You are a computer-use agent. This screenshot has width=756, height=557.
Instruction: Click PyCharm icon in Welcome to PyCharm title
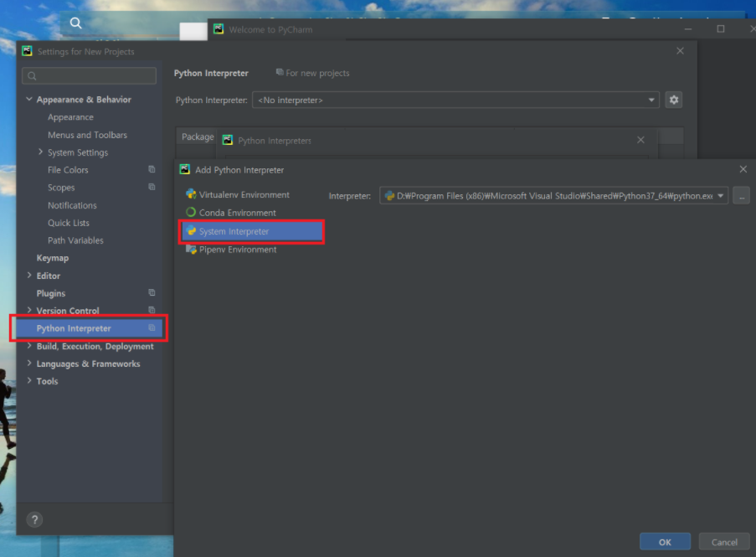pos(219,29)
